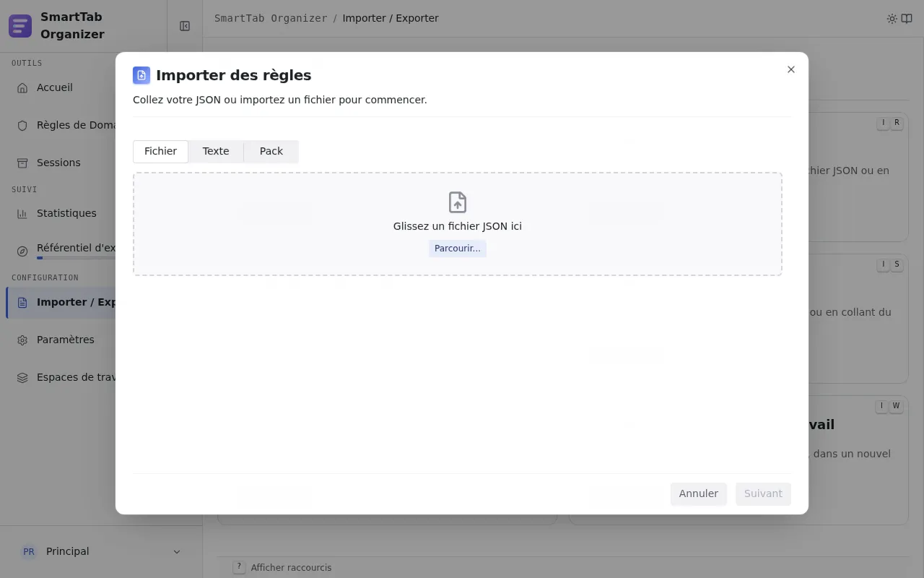
Task: Click the Référentiel progress bar
Action: pos(76,258)
